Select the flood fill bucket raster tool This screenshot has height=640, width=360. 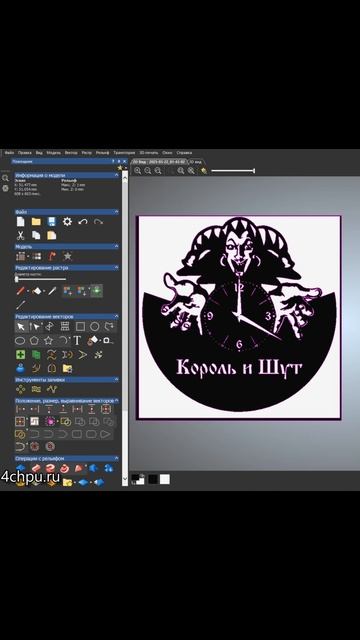pyautogui.click(x=37, y=291)
